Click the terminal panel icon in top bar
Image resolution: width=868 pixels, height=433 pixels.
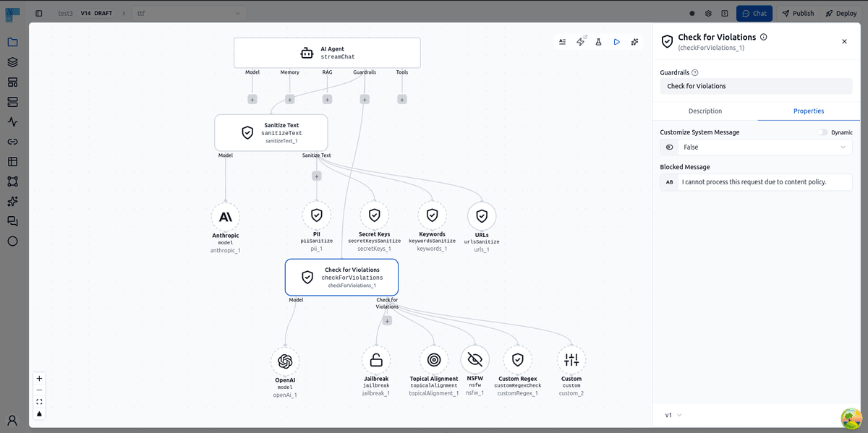click(725, 13)
